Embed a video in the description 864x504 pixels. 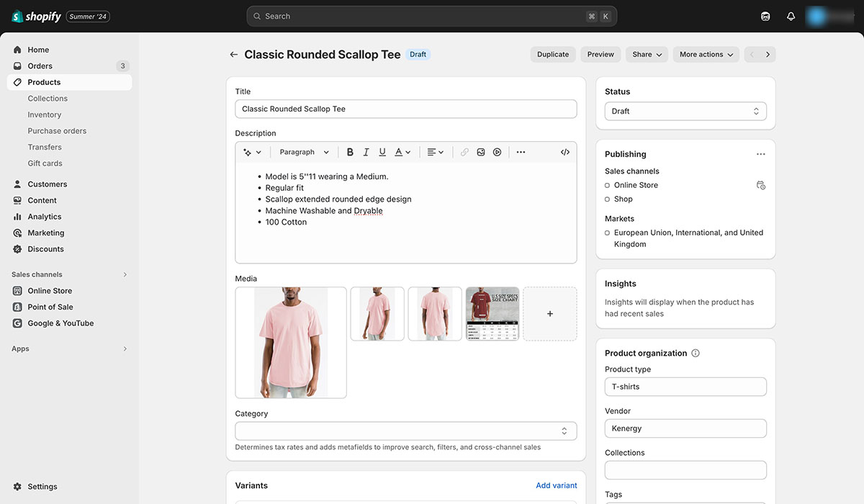tap(496, 151)
